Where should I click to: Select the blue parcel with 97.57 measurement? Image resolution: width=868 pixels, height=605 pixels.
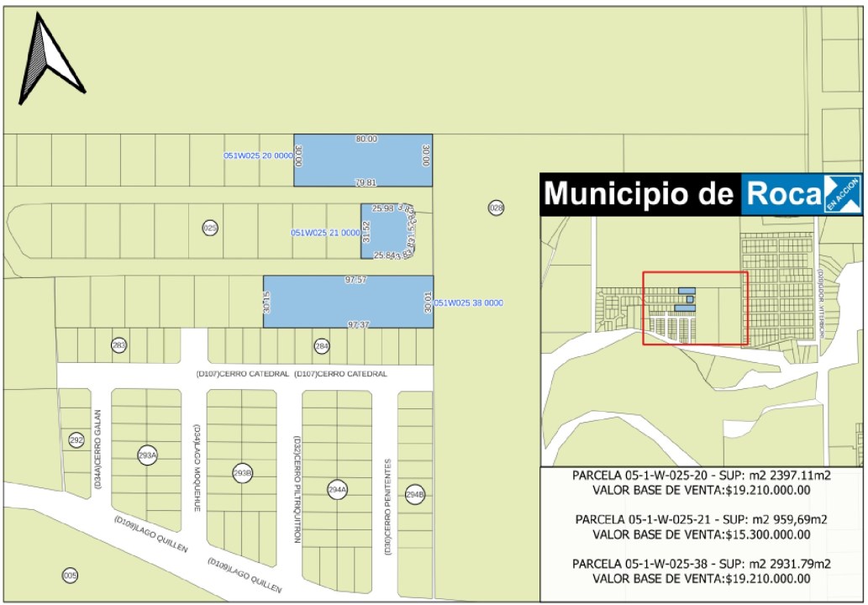click(x=348, y=302)
